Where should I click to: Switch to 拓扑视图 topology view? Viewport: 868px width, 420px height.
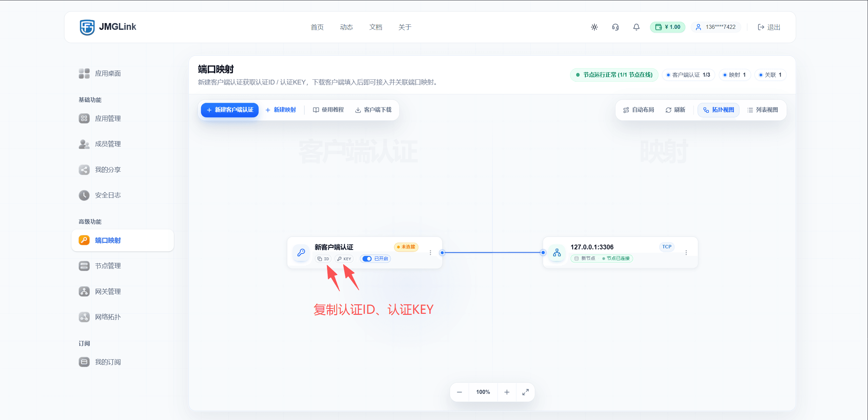719,110
